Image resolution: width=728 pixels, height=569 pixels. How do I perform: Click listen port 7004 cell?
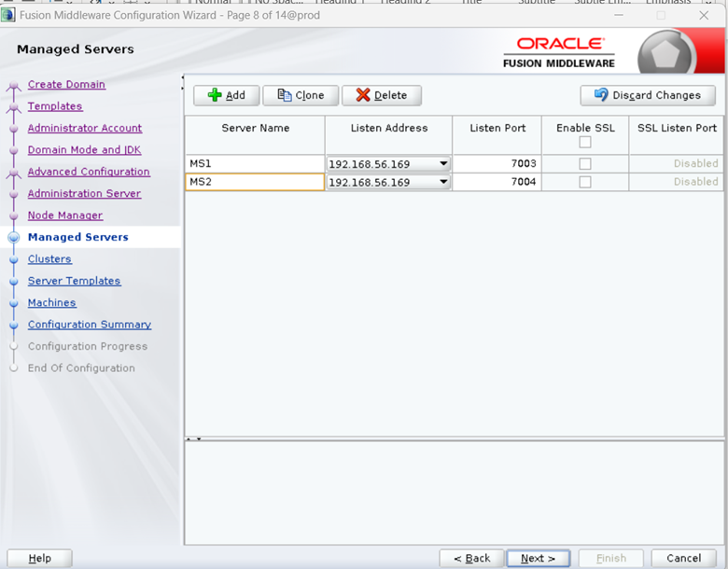[497, 182]
